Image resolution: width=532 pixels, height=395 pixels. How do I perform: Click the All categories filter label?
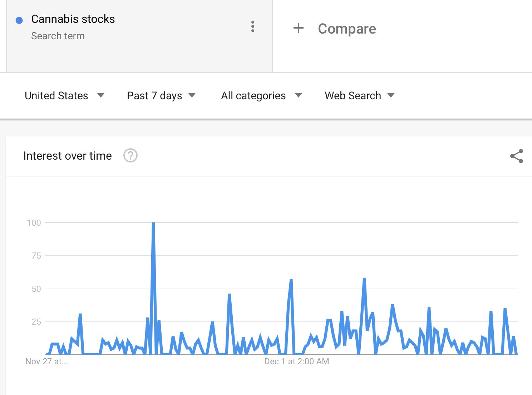(x=253, y=96)
